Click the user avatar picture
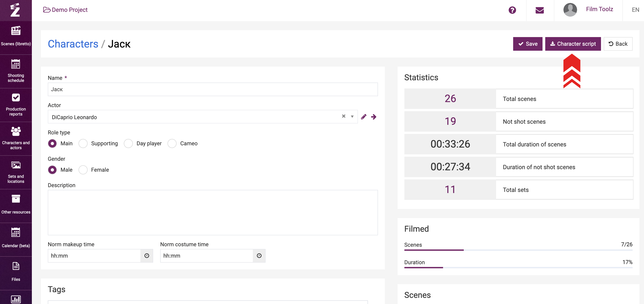 pos(570,10)
